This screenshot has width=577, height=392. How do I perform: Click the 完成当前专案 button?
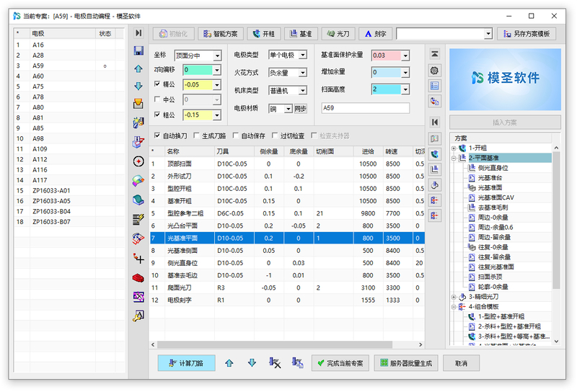[x=341, y=363]
